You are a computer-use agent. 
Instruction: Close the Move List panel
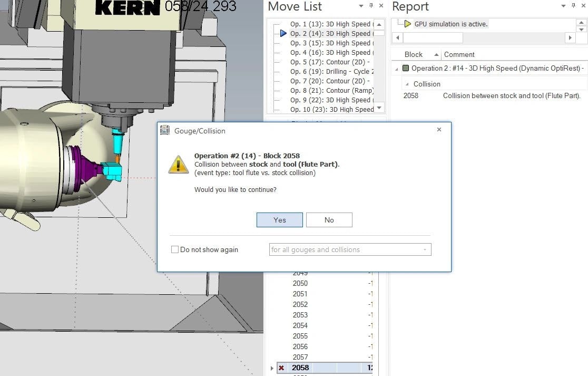(x=381, y=6)
